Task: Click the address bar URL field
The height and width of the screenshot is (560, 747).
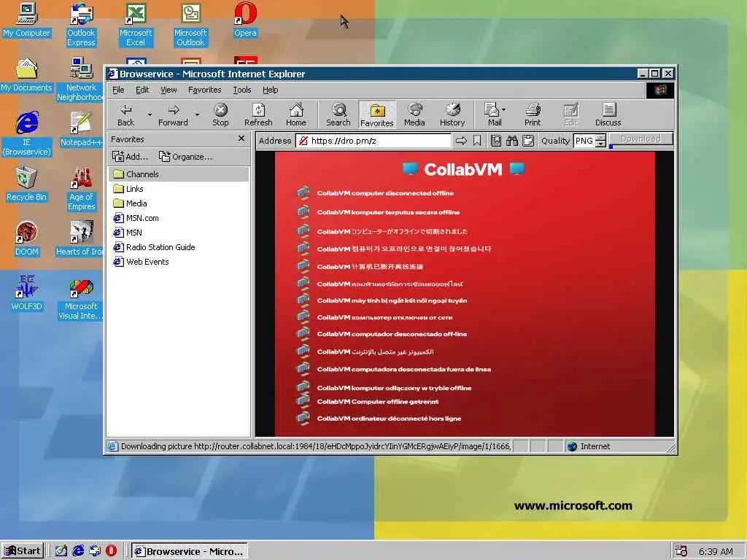Action: pyautogui.click(x=373, y=141)
